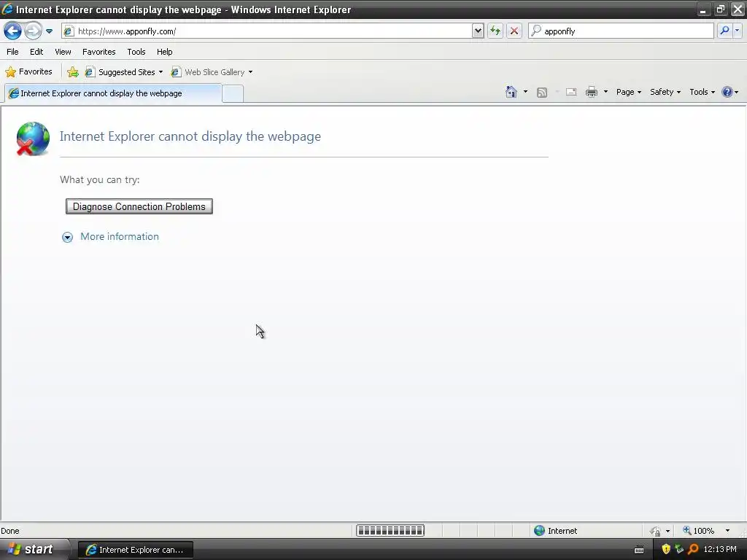Click the Internet Explorer taskbar button
Viewport: 747px width, 560px height.
click(136, 550)
